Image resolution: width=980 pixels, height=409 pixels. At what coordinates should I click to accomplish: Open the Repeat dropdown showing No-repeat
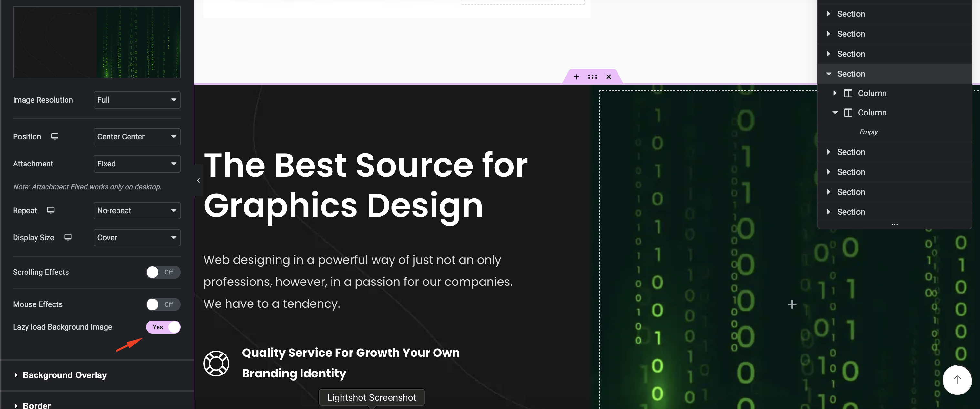[x=137, y=210]
